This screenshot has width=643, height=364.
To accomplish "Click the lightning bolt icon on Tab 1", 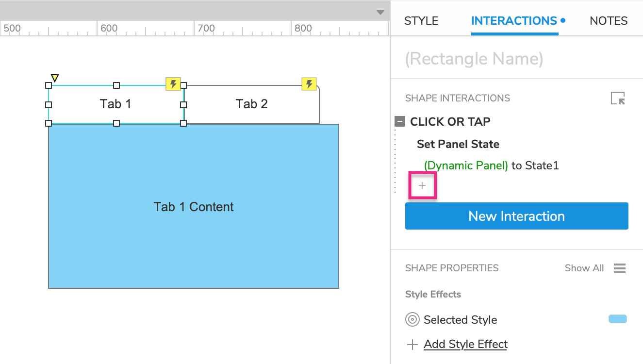I will point(173,84).
